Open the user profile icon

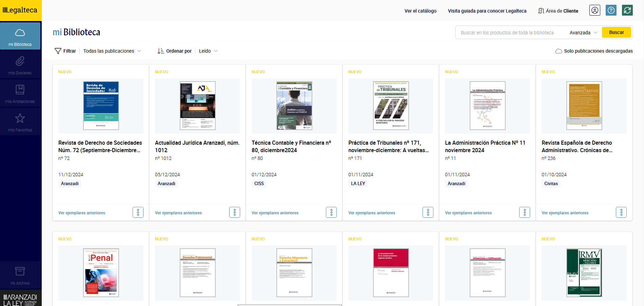coord(595,10)
